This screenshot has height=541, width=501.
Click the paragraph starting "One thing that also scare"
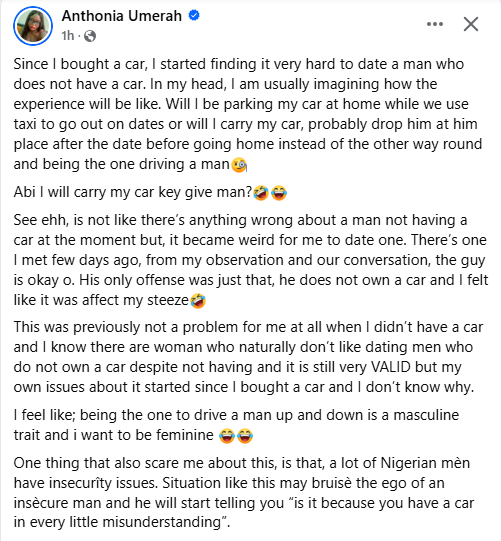tap(244, 493)
